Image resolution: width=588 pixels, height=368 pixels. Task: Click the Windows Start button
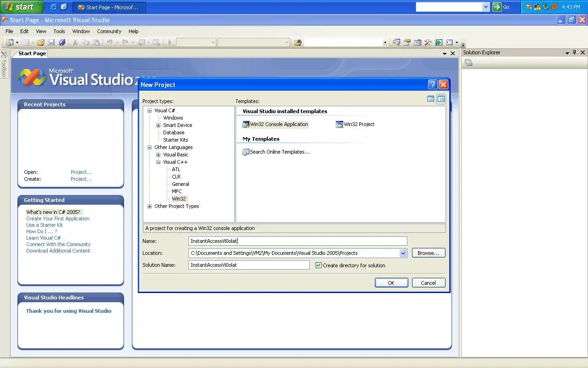click(x=22, y=7)
